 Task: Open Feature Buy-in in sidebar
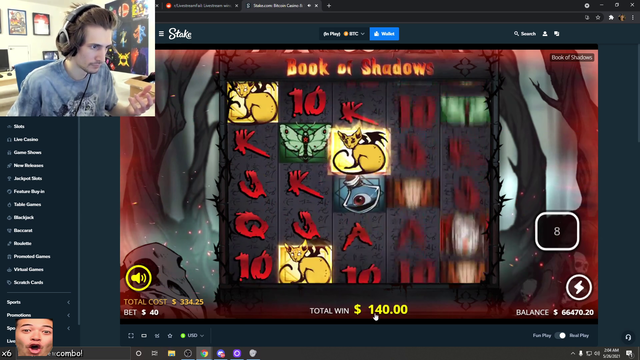point(29,191)
